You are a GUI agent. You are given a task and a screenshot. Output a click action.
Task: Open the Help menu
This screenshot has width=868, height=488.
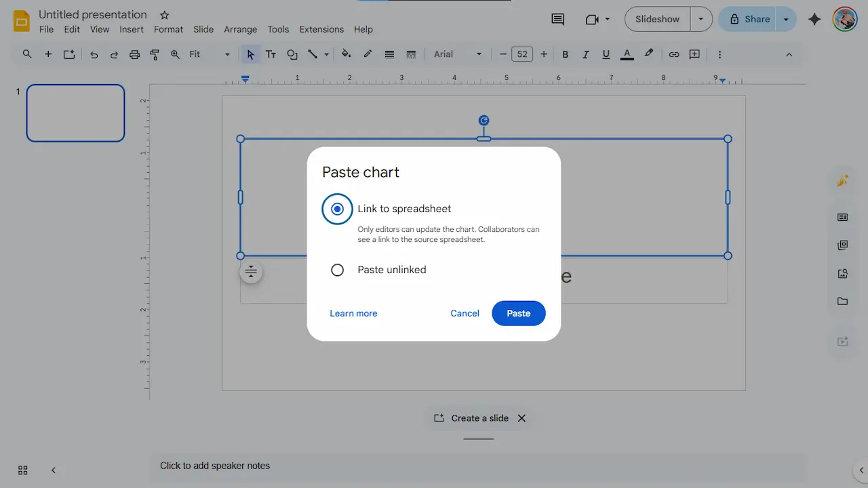coord(363,29)
